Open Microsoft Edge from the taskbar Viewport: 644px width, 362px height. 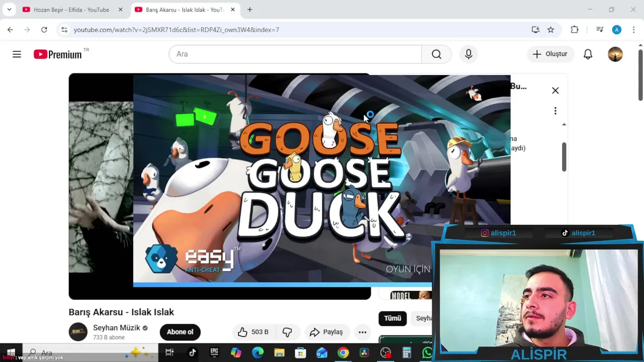[x=258, y=353]
